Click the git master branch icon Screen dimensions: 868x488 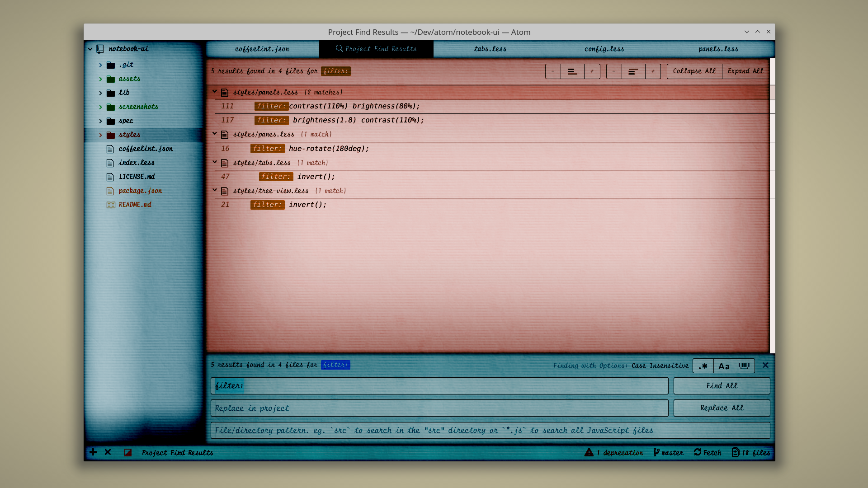pos(656,452)
